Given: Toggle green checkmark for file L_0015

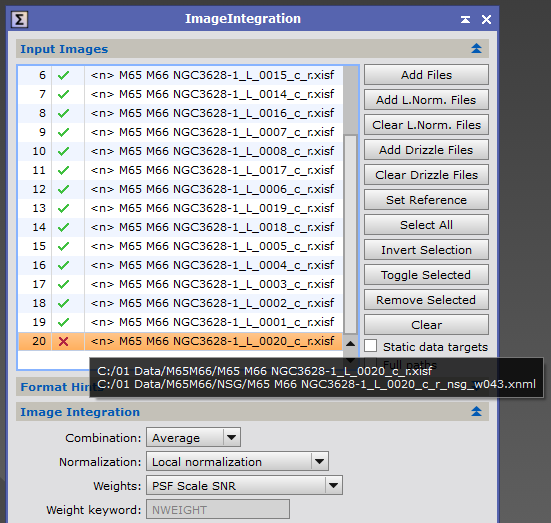Looking at the screenshot, I should (x=64, y=75).
